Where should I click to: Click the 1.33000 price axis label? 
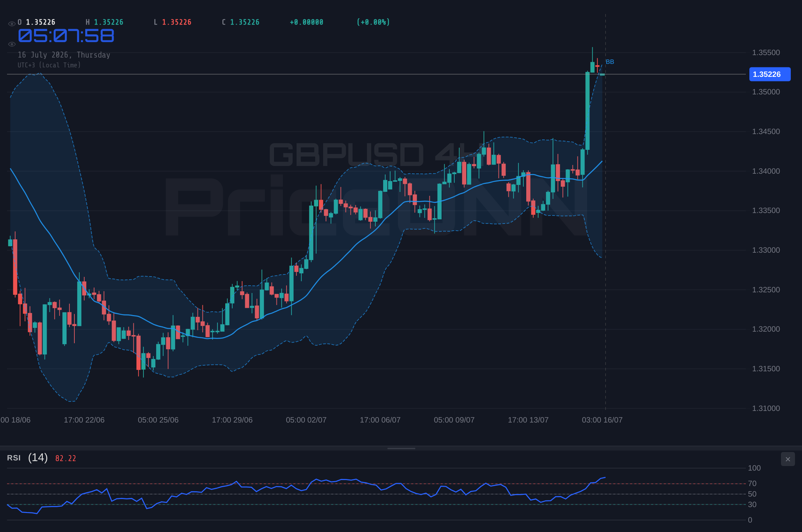click(766, 250)
